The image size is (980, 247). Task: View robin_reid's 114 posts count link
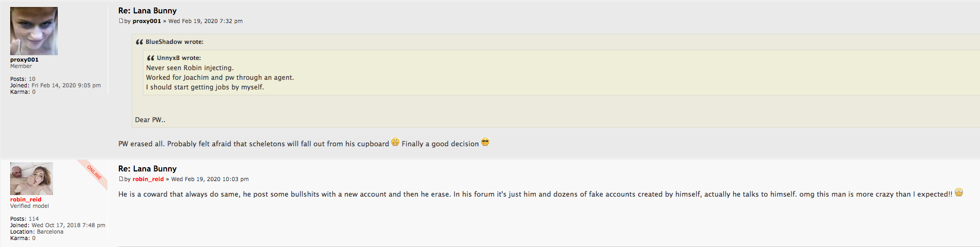34,219
